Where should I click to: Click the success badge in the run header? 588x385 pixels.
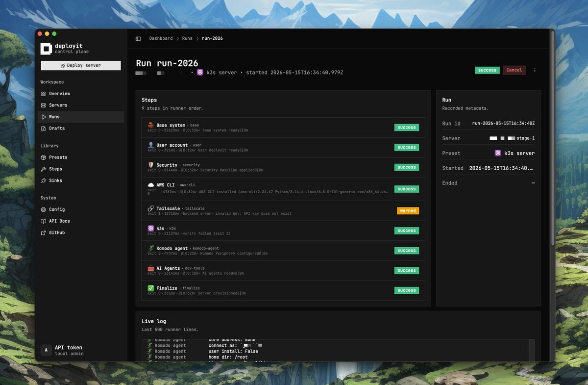click(487, 70)
